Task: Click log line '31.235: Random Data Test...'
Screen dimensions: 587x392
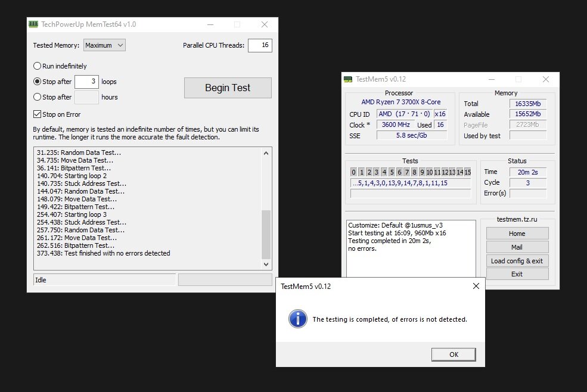Action: [x=79, y=153]
